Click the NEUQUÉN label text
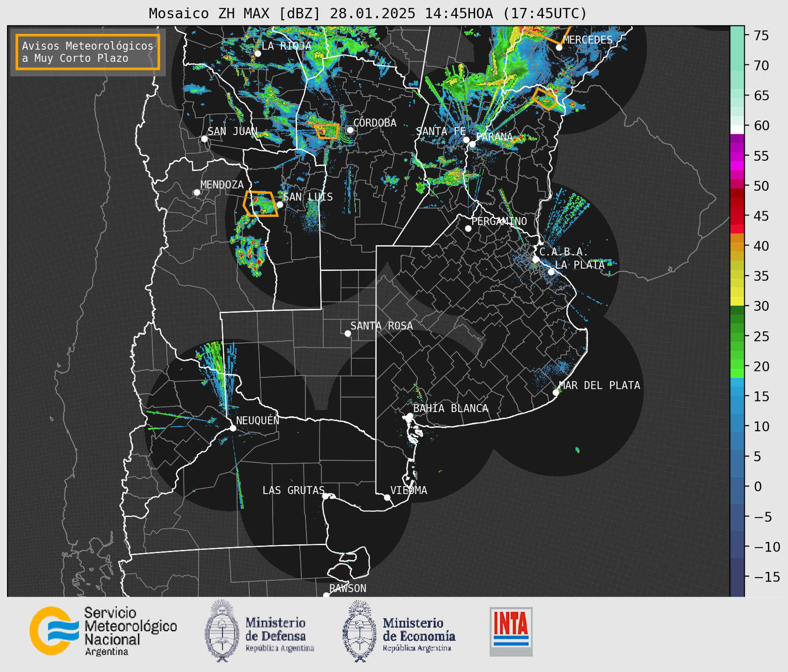788x672 pixels. pos(258,420)
